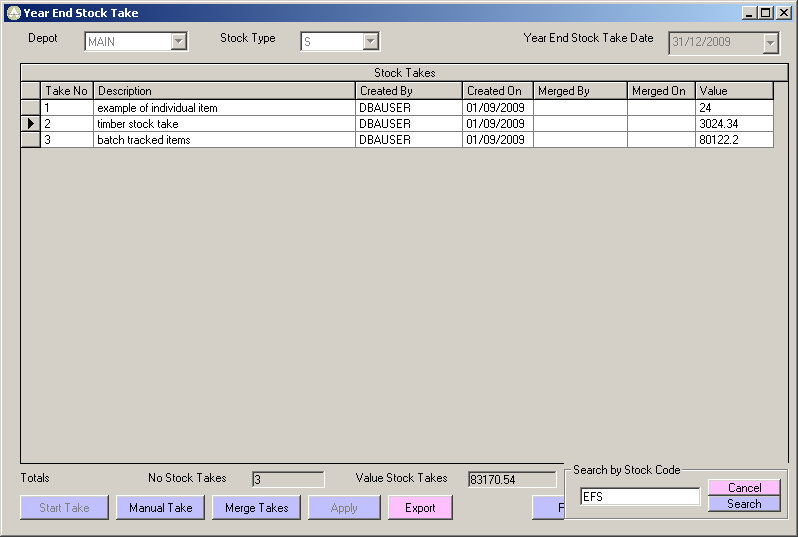The width and height of the screenshot is (798, 537).
Task: Open the Depot dropdown arrow
Action: [x=179, y=41]
